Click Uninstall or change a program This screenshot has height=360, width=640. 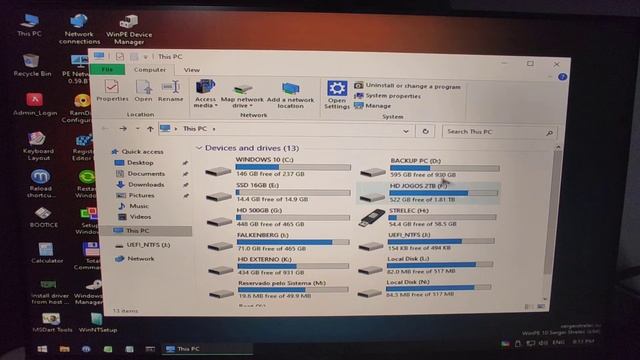(407, 86)
